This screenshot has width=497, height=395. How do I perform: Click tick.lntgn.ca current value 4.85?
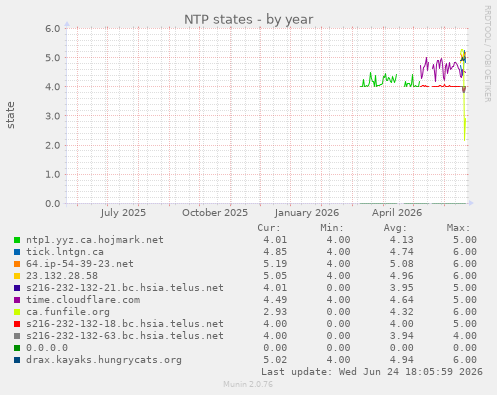(275, 252)
